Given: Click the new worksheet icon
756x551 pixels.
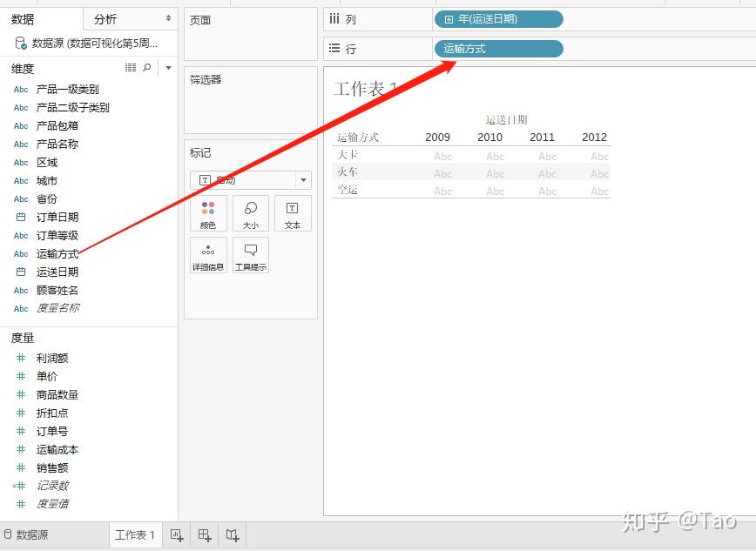Looking at the screenshot, I should pyautogui.click(x=177, y=535).
